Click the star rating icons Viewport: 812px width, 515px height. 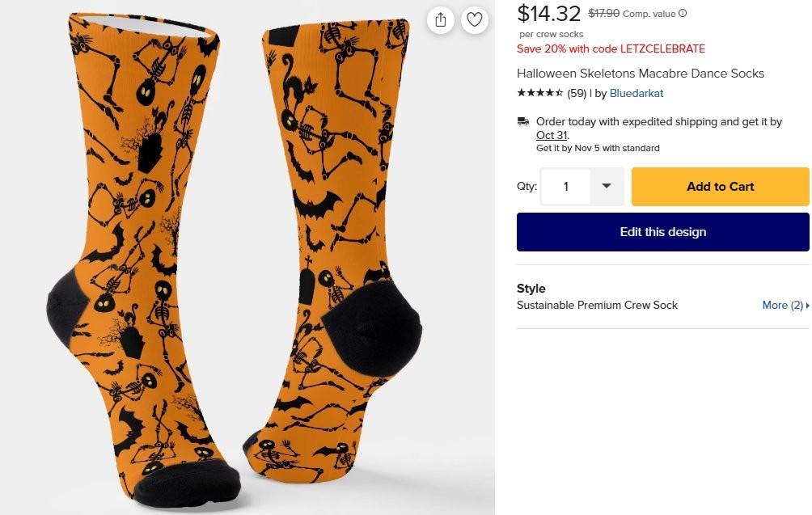pos(540,93)
